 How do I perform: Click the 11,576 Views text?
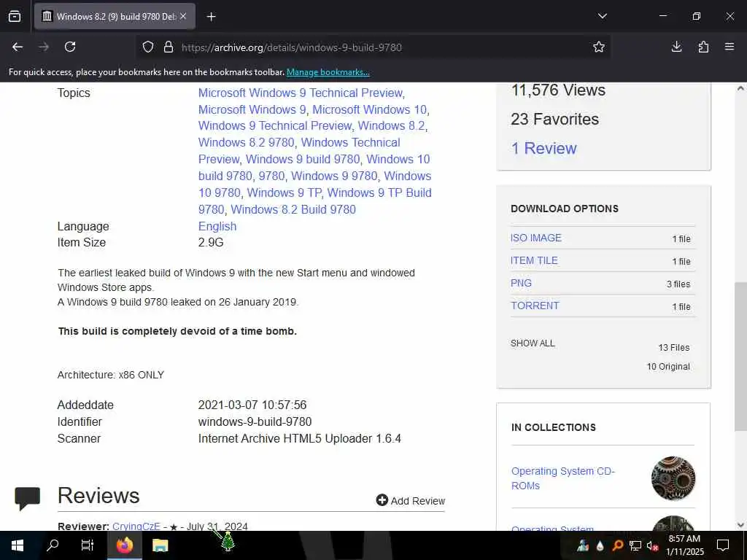[x=558, y=90]
